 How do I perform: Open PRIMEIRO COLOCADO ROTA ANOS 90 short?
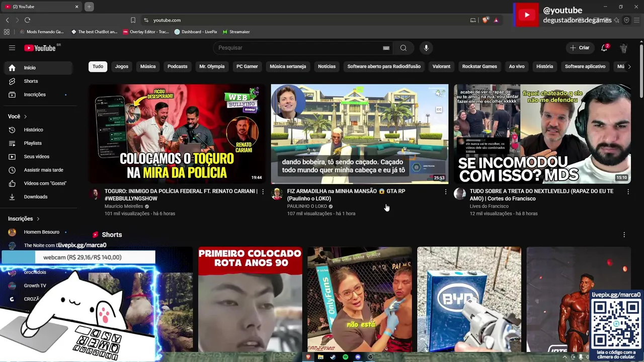250,299
